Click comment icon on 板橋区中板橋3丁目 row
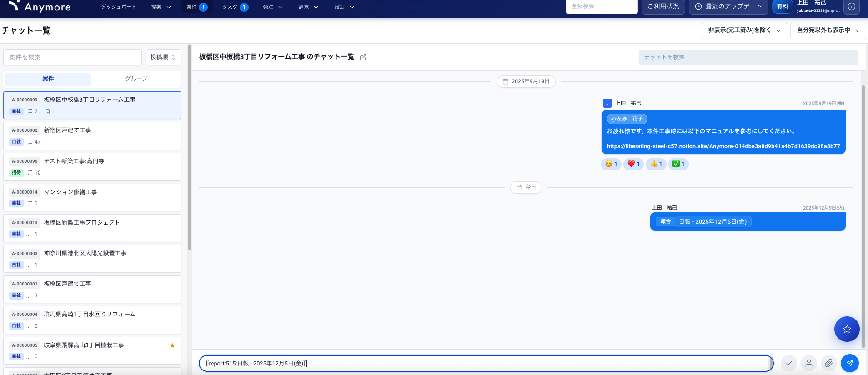Viewport: 868px width, 375px height. pyautogui.click(x=30, y=111)
